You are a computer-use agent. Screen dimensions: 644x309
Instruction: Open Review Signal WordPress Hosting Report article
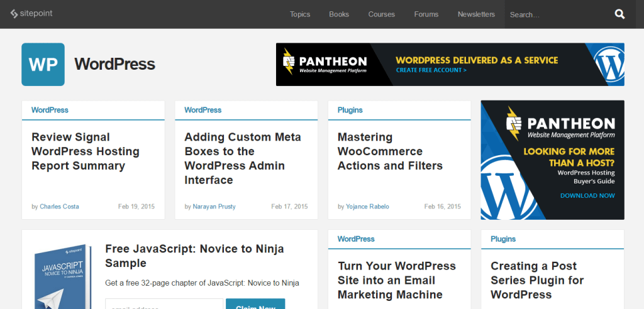(86, 151)
